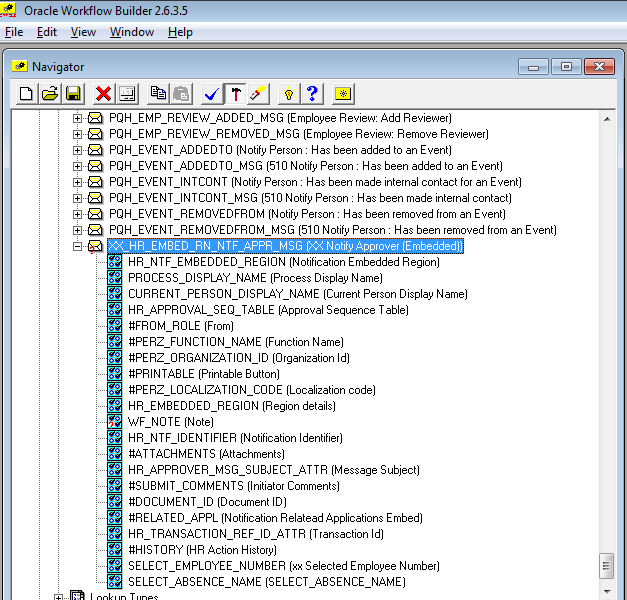627x600 pixels.
Task: Select HR_NTF_IDENTIFIER tree item
Action: click(x=235, y=438)
